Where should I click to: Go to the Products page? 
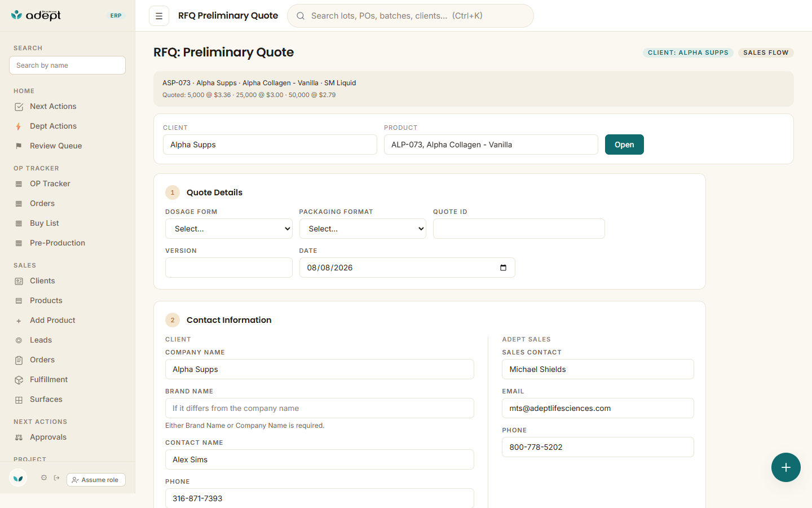coord(46,300)
